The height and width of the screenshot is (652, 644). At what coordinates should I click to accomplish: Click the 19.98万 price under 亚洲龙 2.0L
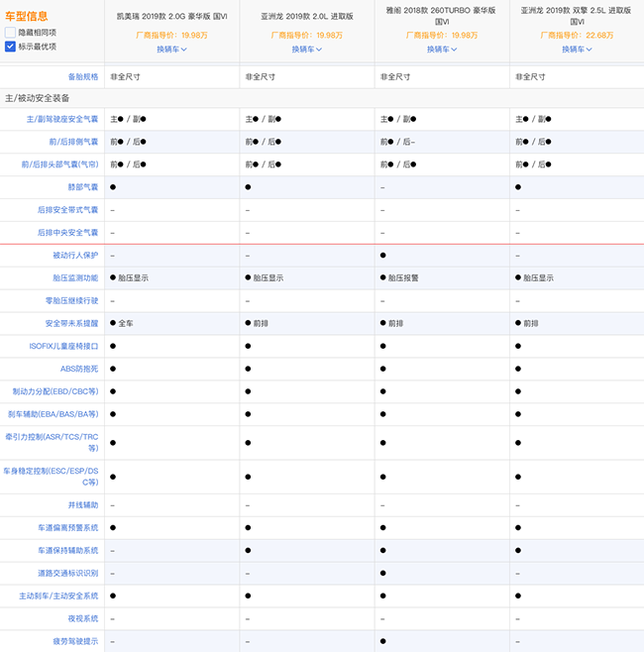pos(329,36)
